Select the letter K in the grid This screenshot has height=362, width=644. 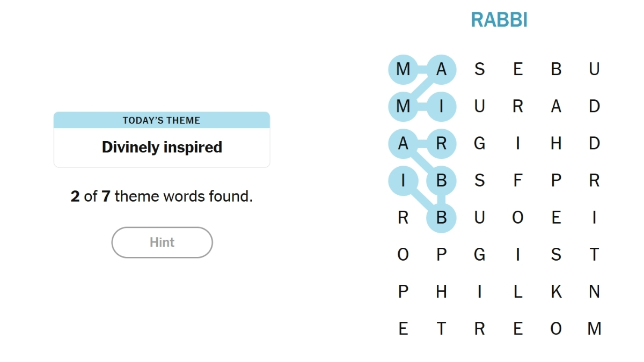[556, 291]
